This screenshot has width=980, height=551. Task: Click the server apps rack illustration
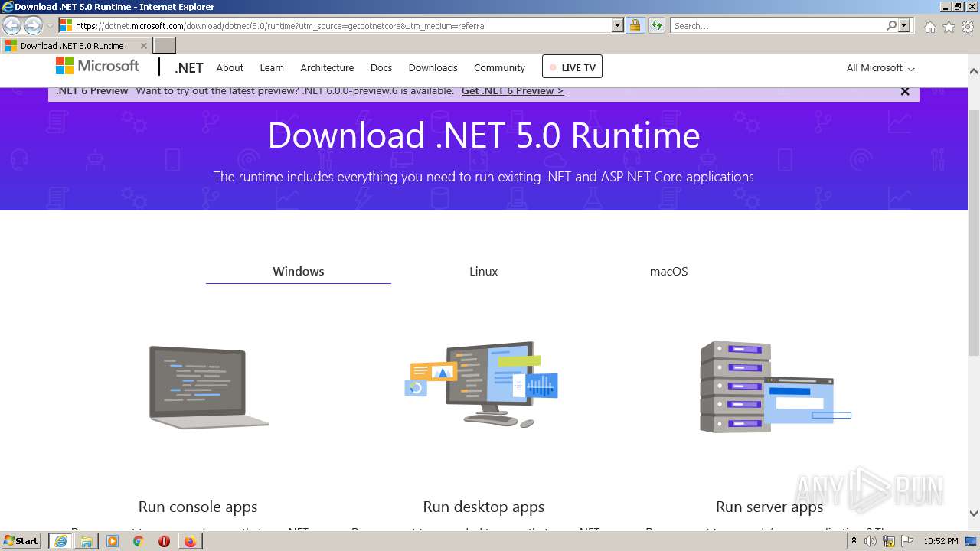[775, 386]
